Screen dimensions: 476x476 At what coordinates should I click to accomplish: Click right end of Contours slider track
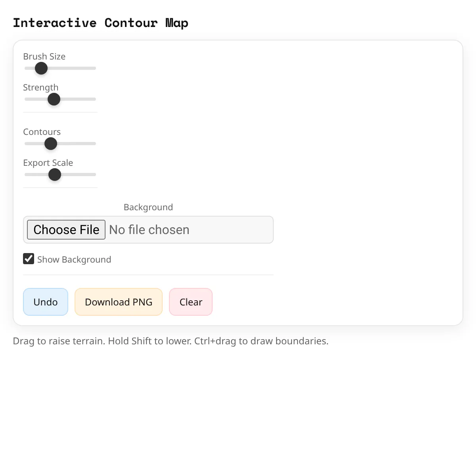[94, 144]
